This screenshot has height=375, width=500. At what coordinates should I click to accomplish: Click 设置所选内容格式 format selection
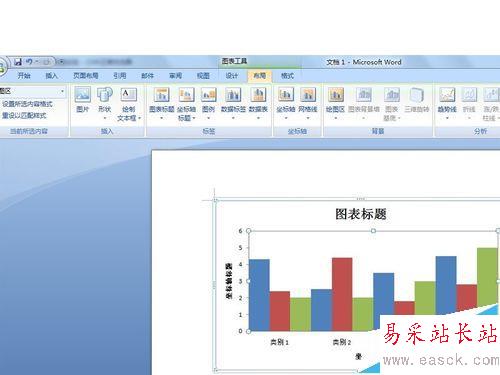[27, 104]
